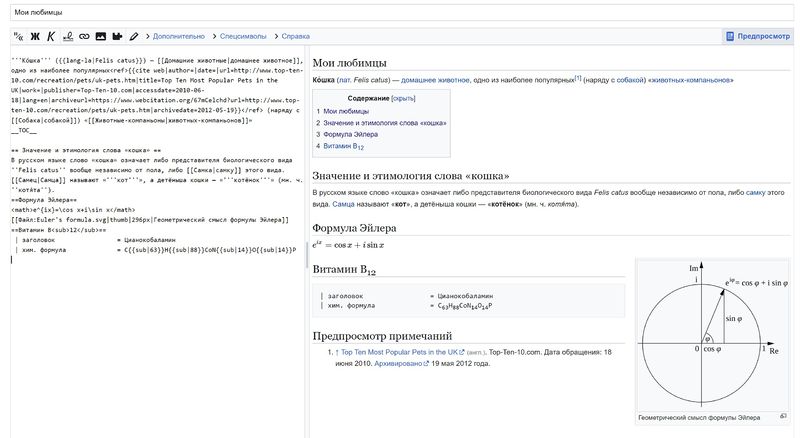Click the Мои любимцы title field
Screen dimensions: 800x438
pyautogui.click(x=400, y=12)
